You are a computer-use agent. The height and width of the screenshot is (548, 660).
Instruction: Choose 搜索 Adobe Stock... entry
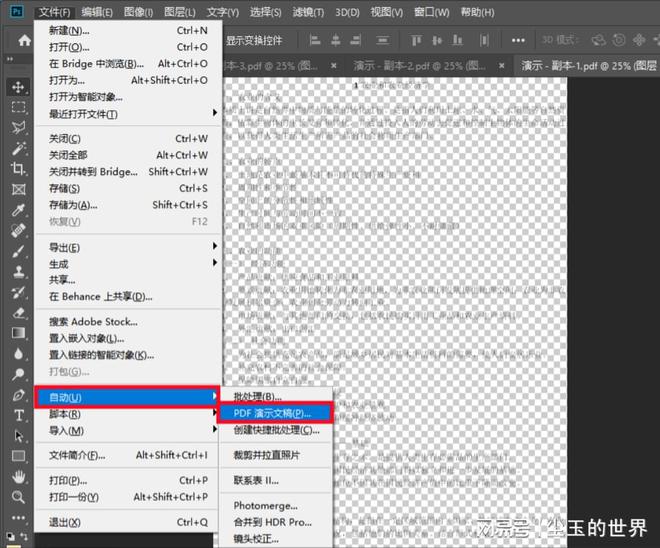[x=128, y=322]
